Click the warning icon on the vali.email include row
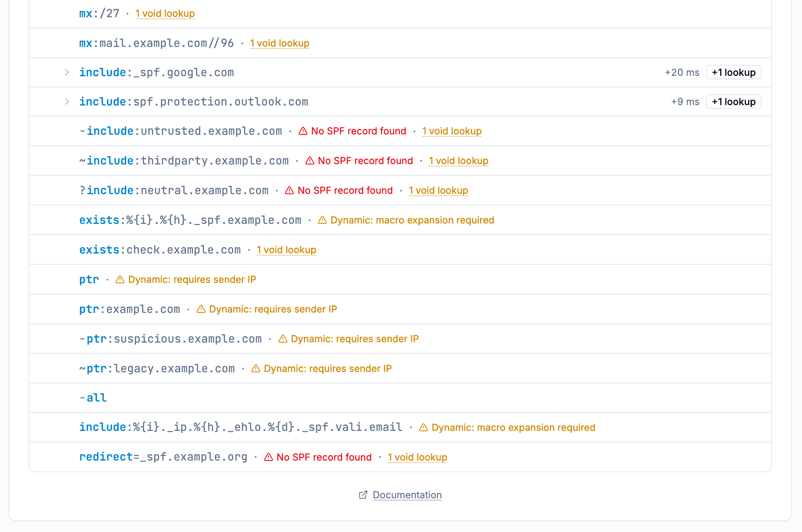 (423, 427)
